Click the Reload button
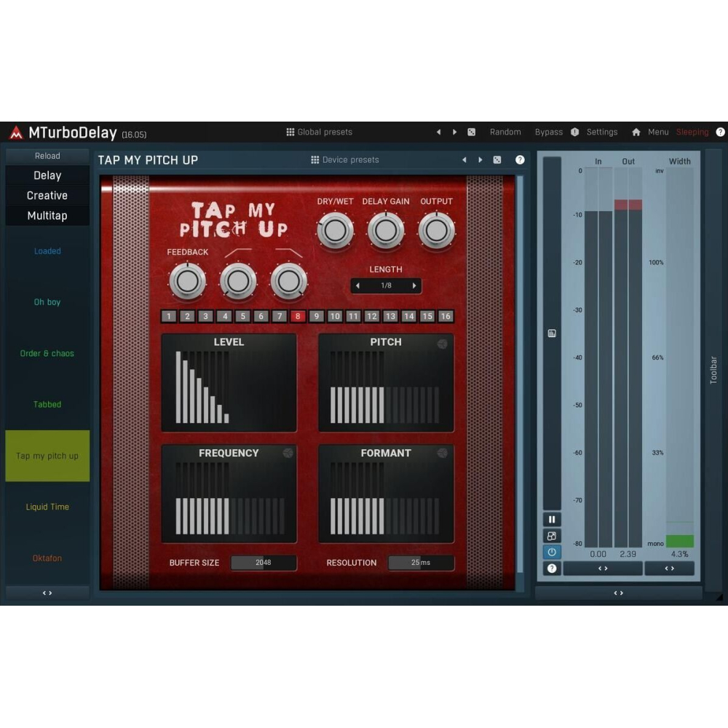The image size is (728, 728). click(47, 156)
